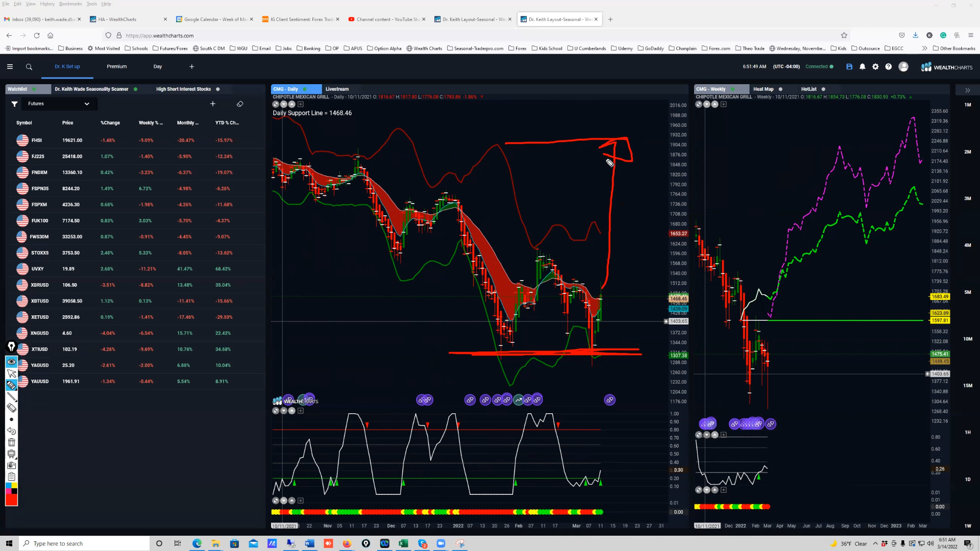This screenshot has width=980, height=551.
Task: Set timeframe to 15M
Action: pos(968,386)
